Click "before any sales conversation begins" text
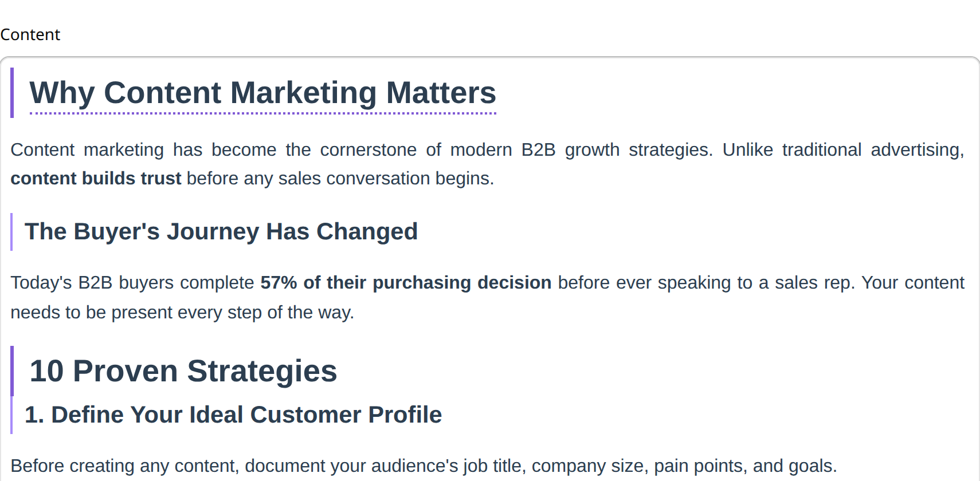 coord(340,179)
